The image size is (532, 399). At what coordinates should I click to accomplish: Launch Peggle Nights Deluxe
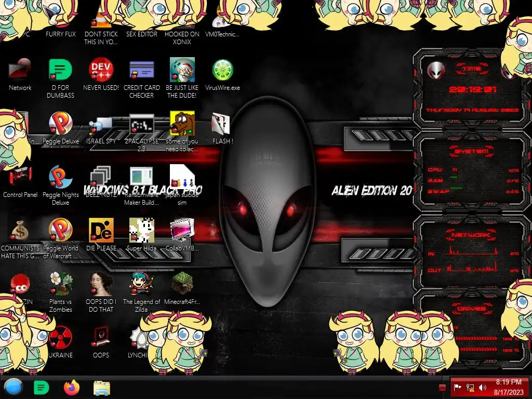click(60, 185)
